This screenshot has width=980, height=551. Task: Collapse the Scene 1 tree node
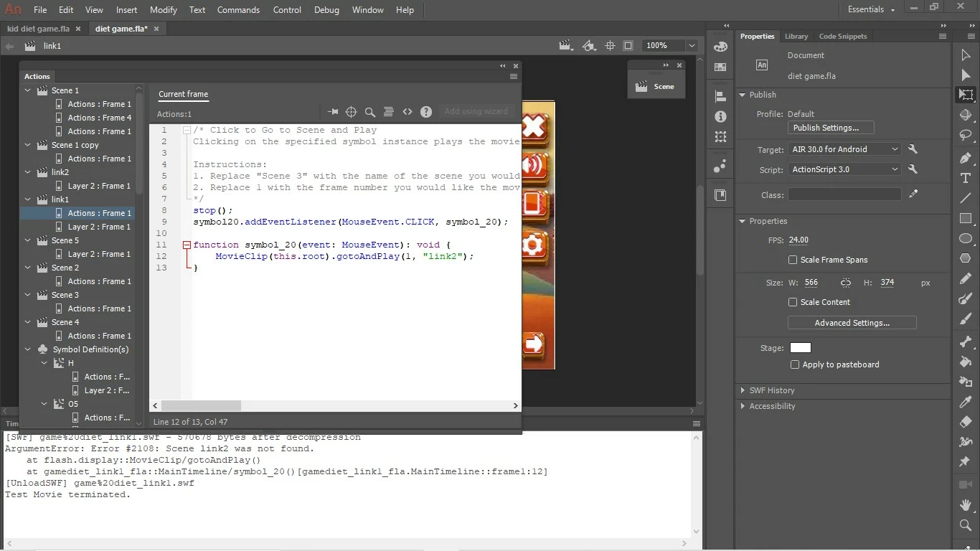pyautogui.click(x=28, y=90)
